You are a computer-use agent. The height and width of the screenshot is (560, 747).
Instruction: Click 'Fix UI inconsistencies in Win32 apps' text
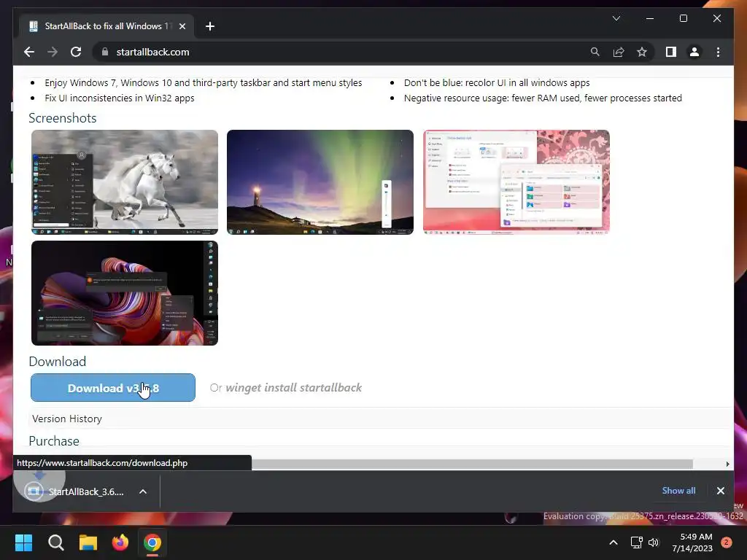pos(120,98)
